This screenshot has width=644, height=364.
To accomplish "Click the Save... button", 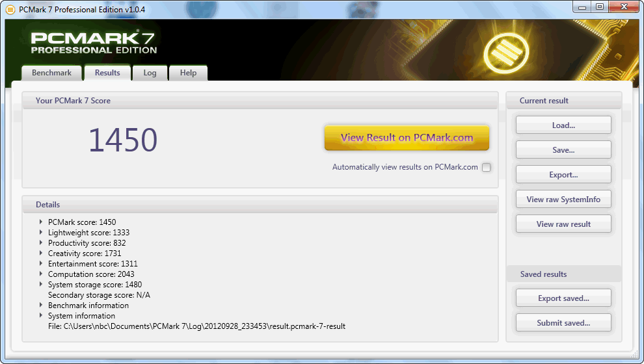I will 563,149.
